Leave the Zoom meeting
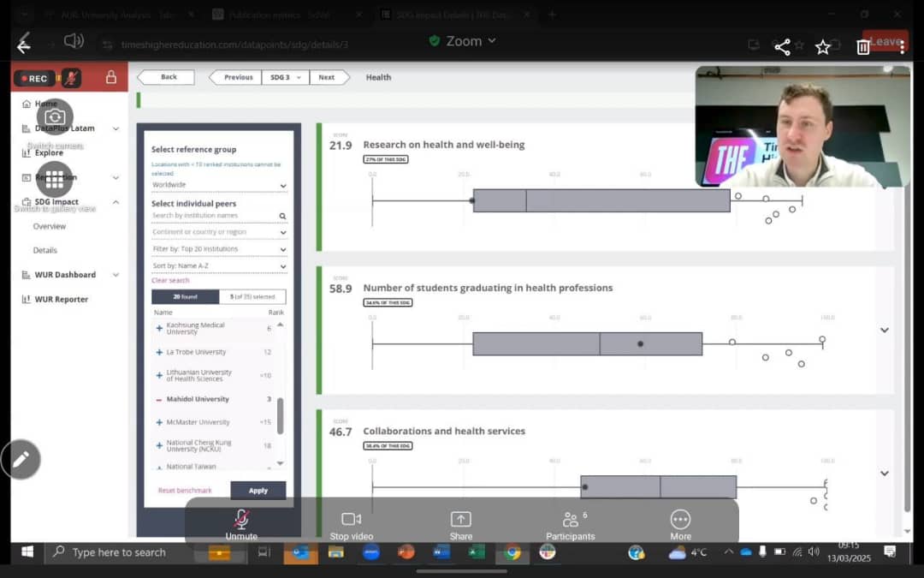 click(x=885, y=41)
